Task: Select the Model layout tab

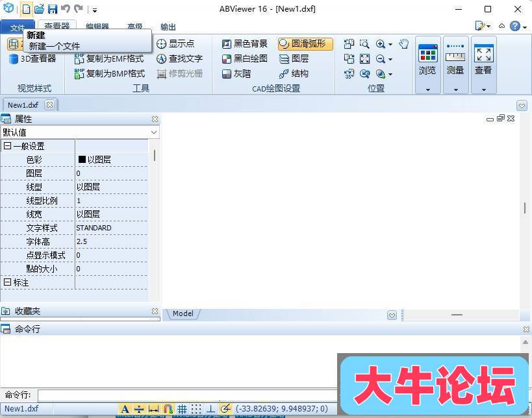Action: coord(183,313)
